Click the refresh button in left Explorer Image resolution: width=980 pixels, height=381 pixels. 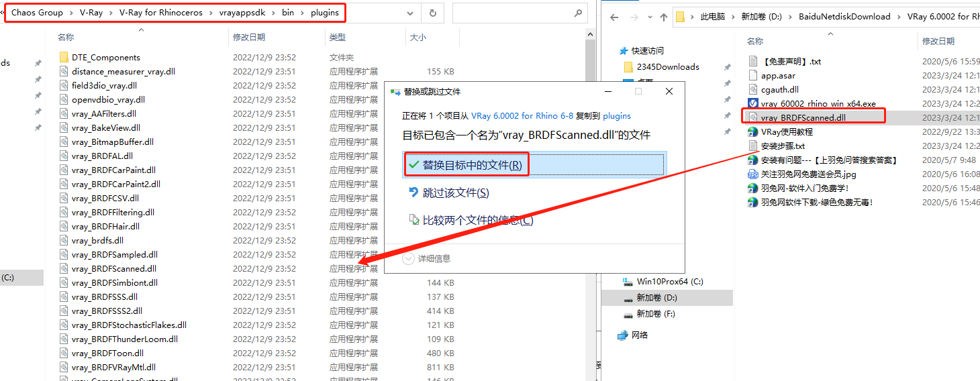pos(433,13)
